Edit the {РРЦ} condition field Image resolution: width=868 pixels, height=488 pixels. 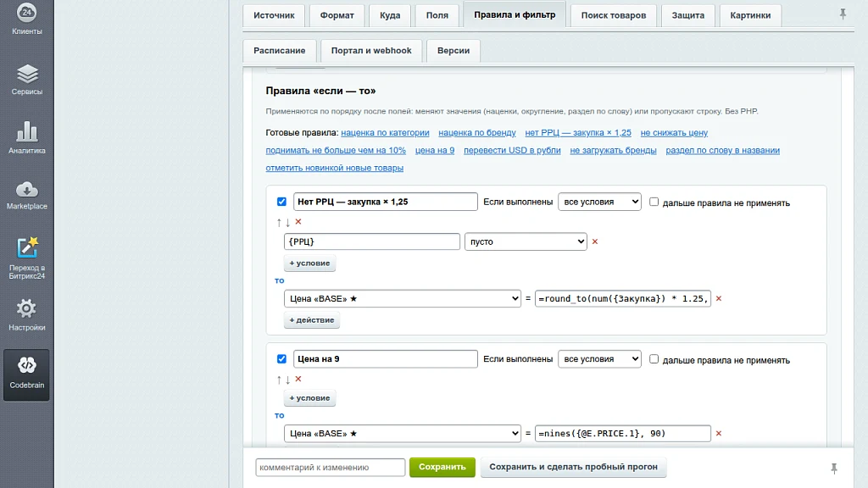pyautogui.click(x=372, y=241)
